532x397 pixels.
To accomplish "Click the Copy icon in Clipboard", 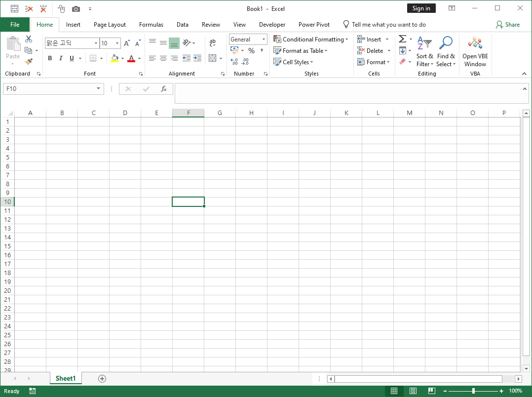I will click(x=29, y=50).
